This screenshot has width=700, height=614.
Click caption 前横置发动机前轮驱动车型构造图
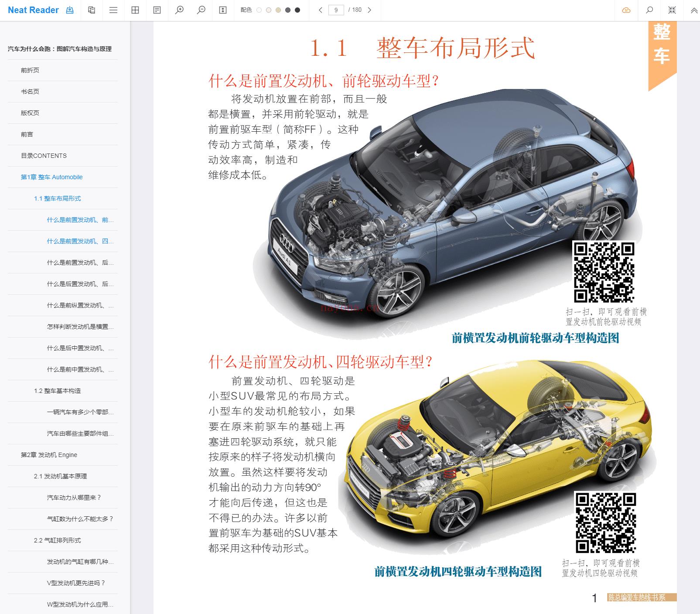[x=536, y=338]
